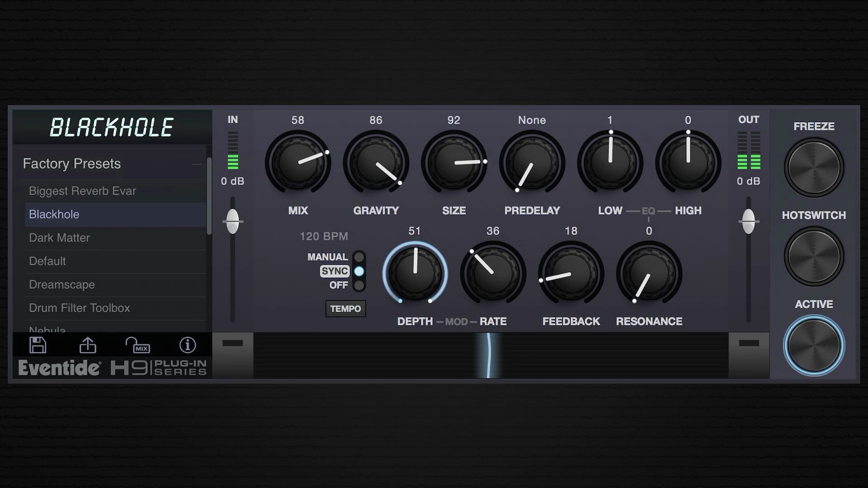Load the Dreamscape preset
Screen dimensions: 868x488
pyautogui.click(x=115, y=285)
